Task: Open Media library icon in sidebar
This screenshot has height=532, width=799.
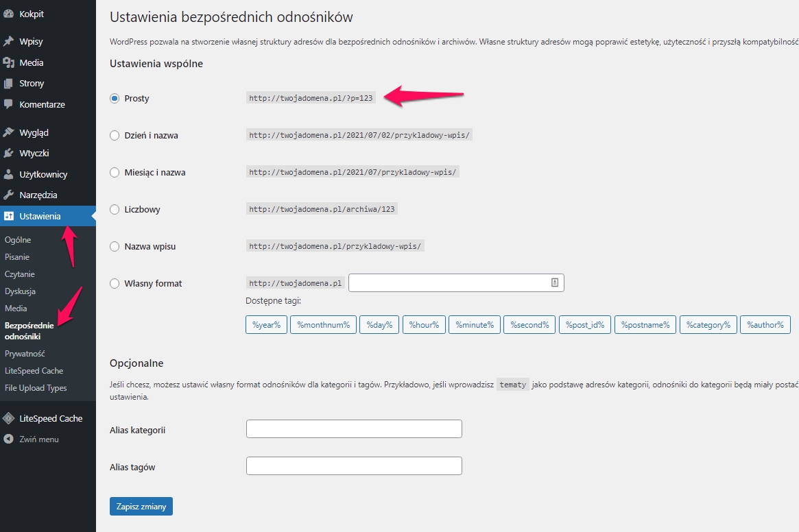Action: (x=8, y=62)
